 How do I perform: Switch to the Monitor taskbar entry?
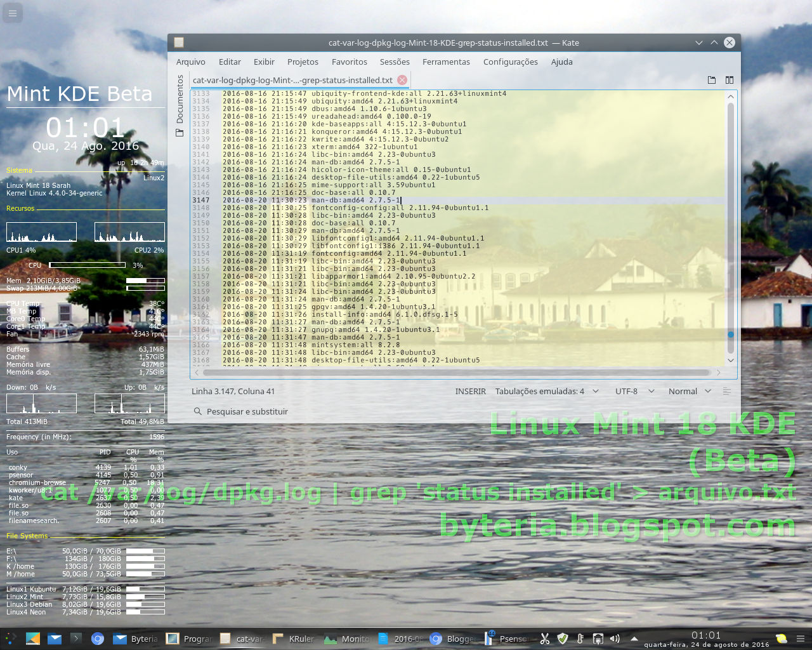click(347, 639)
